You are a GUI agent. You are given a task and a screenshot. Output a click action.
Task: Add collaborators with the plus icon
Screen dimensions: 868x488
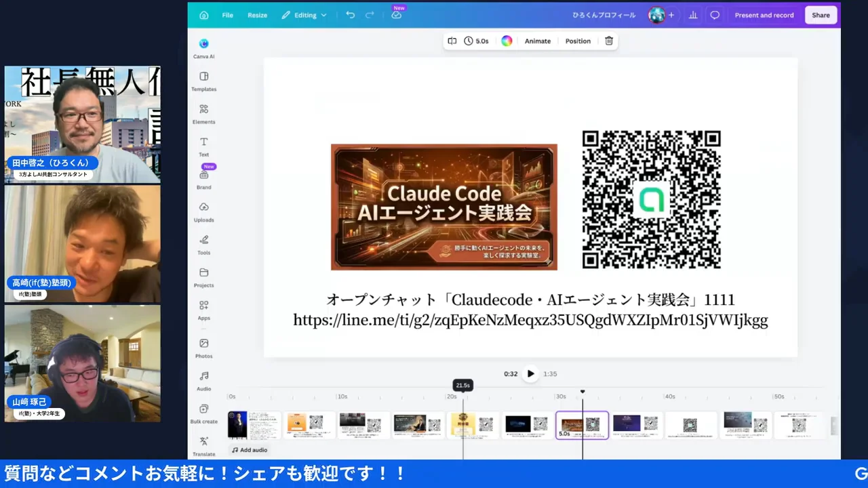(671, 15)
